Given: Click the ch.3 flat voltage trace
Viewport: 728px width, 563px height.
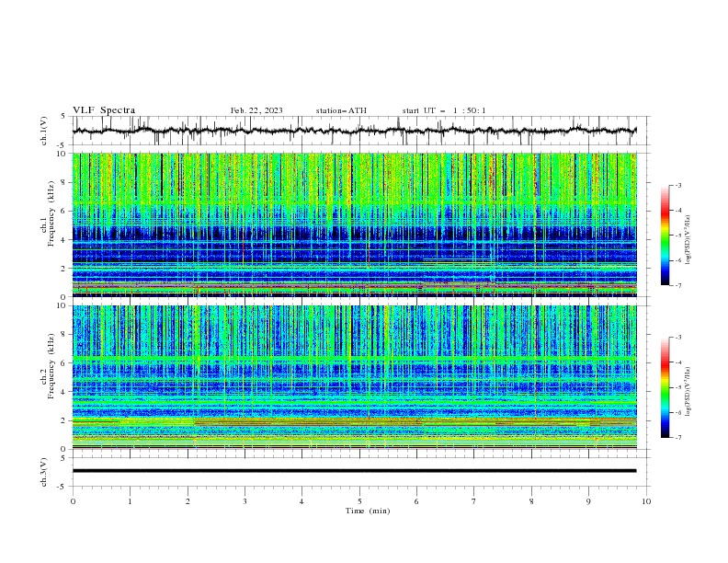Looking at the screenshot, I should [354, 471].
